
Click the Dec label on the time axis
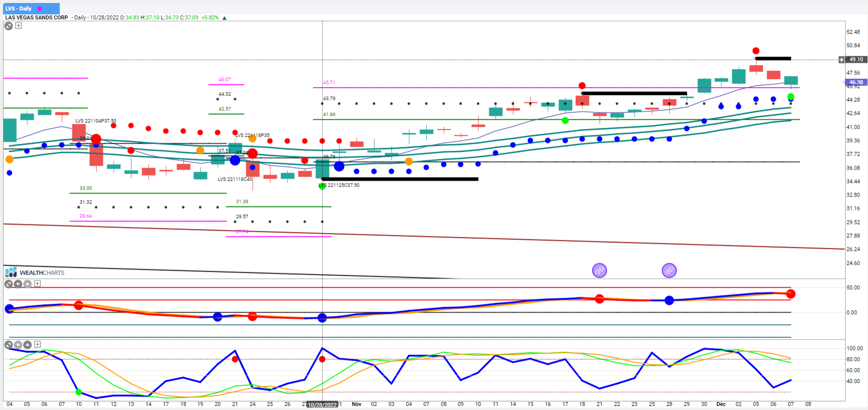pos(721,404)
